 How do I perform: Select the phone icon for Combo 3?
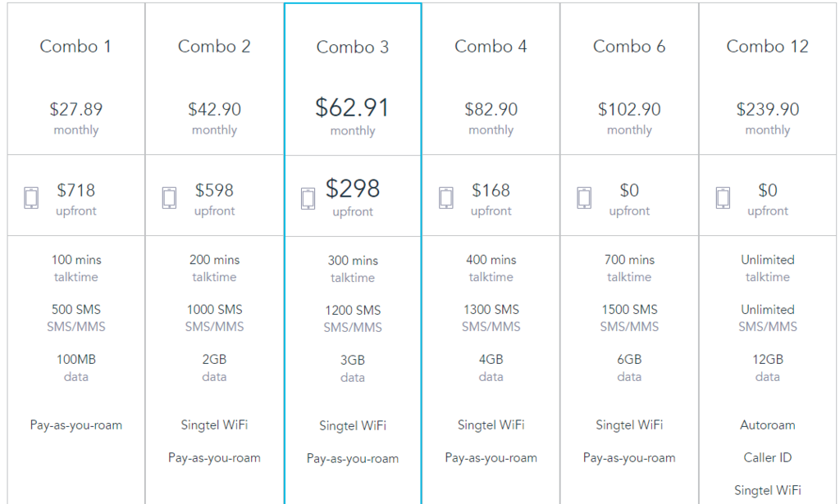tap(308, 197)
